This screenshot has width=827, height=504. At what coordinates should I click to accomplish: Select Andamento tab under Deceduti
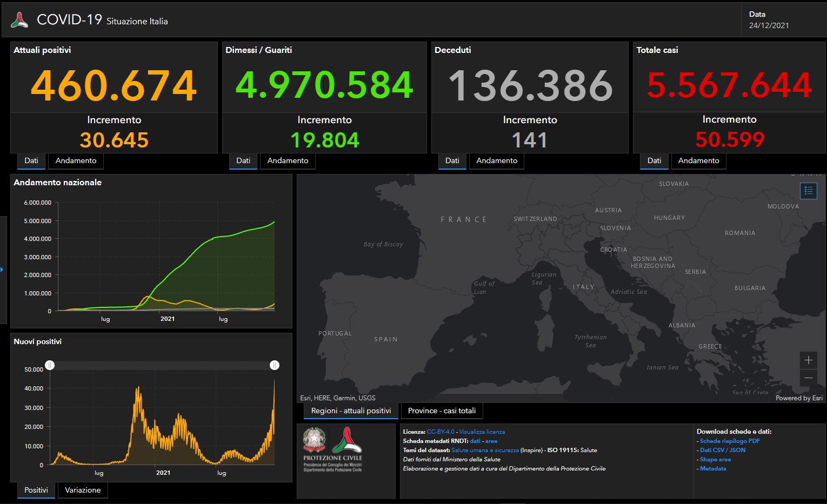click(x=496, y=160)
